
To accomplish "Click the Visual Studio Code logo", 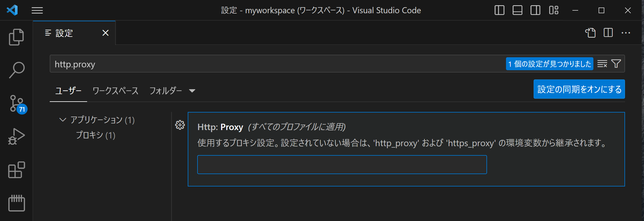I will click(12, 10).
